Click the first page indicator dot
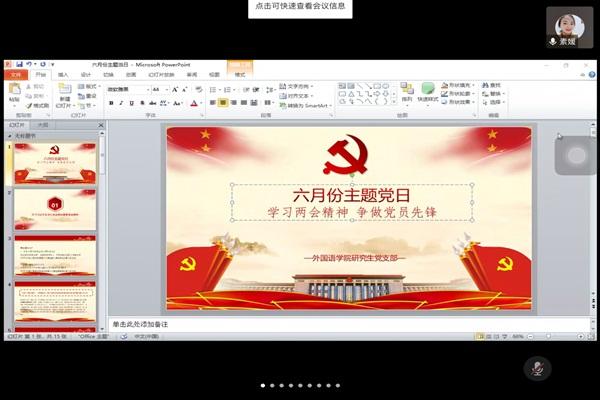600x400 pixels. [x=263, y=385]
